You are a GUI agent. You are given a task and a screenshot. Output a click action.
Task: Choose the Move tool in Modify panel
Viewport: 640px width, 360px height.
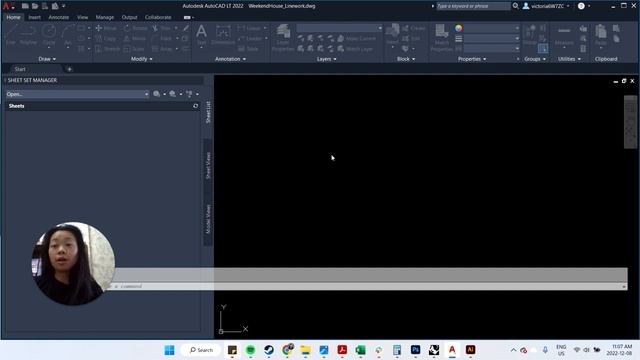pyautogui.click(x=106, y=28)
